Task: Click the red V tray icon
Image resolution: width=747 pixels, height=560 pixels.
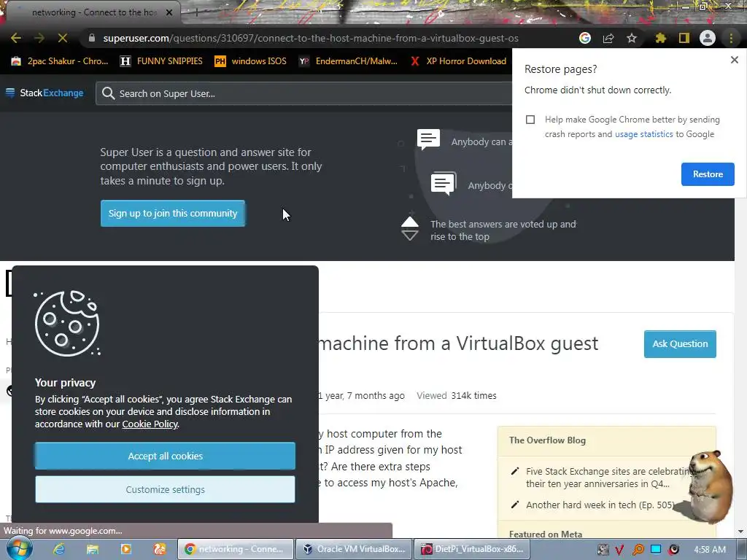Action: click(619, 550)
